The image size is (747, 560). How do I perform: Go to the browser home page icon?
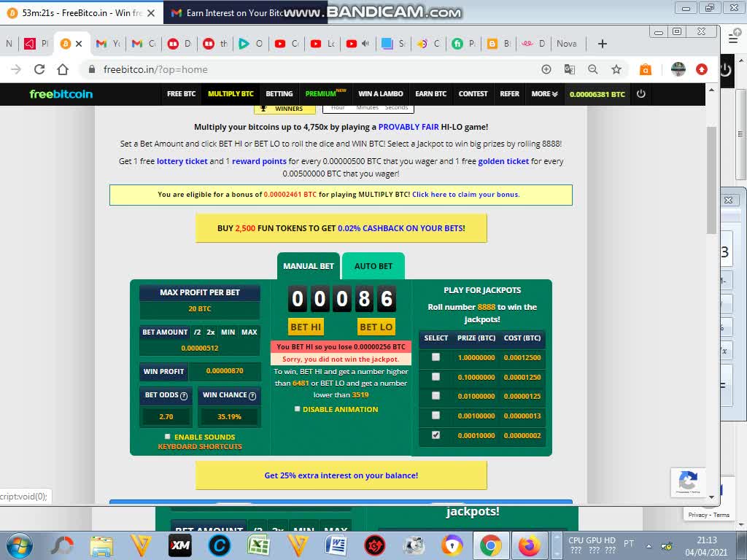[x=63, y=69]
